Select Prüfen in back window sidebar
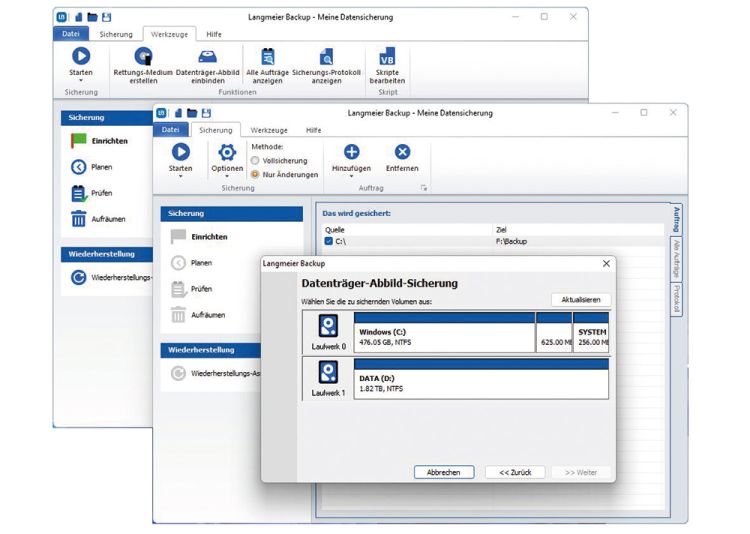This screenshot has width=750, height=534. pos(91,193)
